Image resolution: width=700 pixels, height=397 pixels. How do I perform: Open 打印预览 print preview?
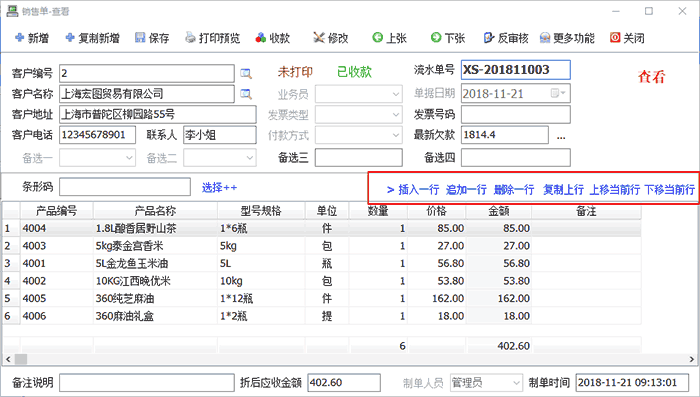[212, 38]
